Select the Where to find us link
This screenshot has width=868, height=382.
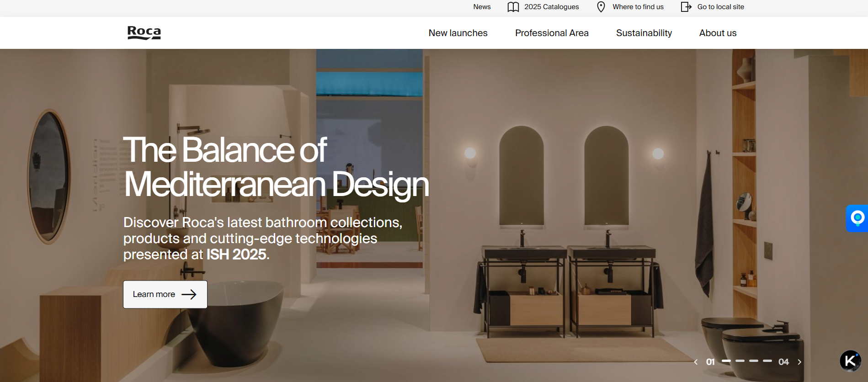[638, 7]
